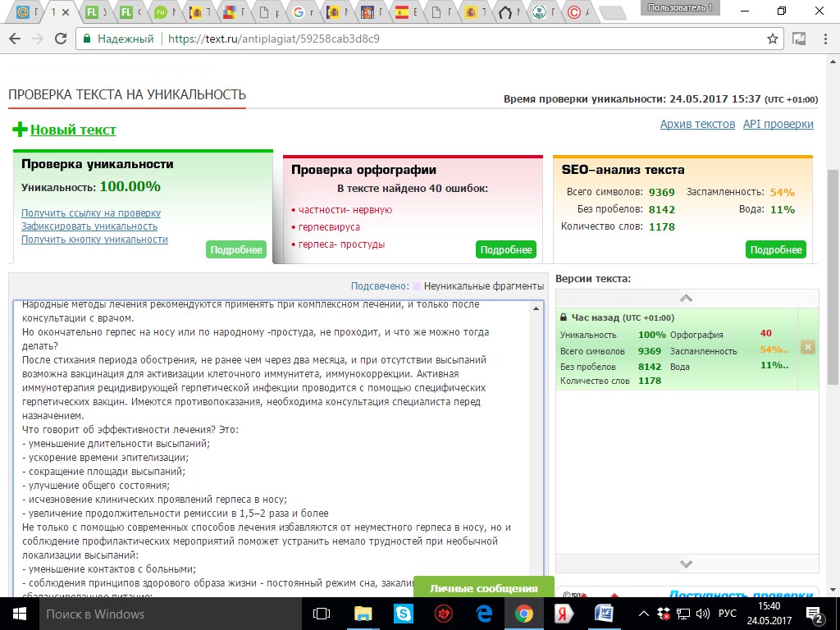Screen dimensions: 840x630
Task: Open API проверки link
Action: [x=778, y=124]
